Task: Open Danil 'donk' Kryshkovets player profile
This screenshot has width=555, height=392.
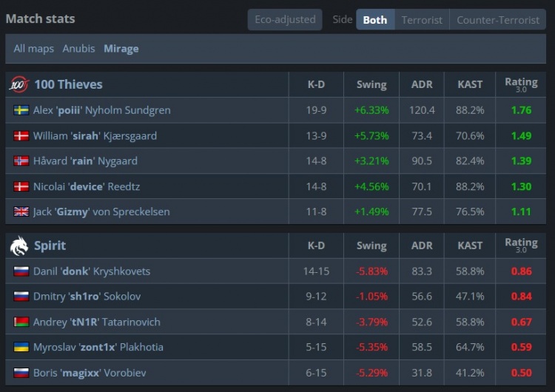Action: tap(92, 271)
